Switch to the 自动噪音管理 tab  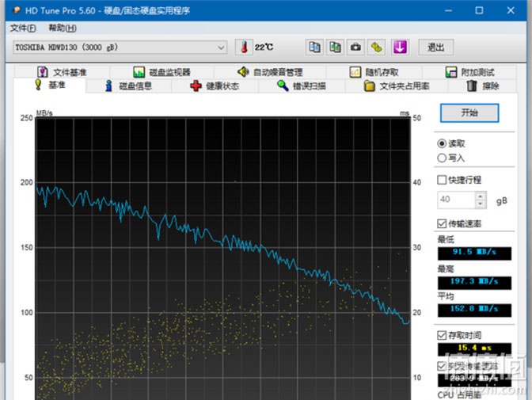click(x=270, y=72)
